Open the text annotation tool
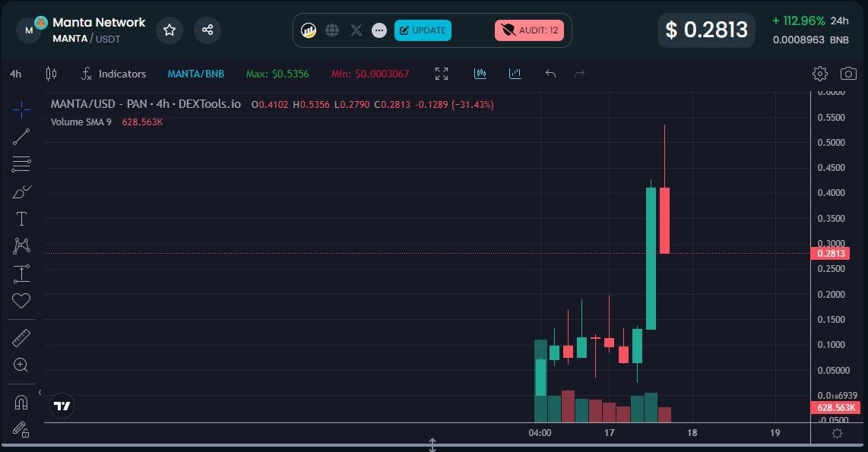The height and width of the screenshot is (452, 868). [21, 219]
